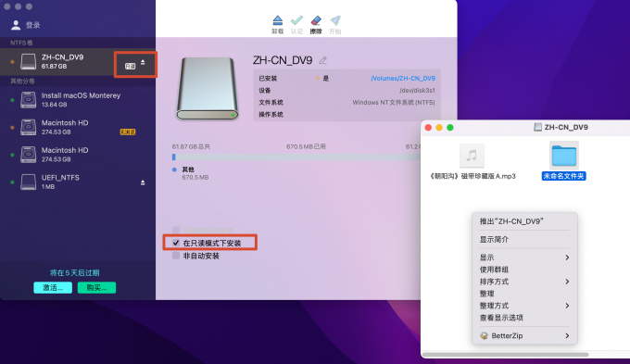Click the Verify (认证) checkmark icon
This screenshot has width=630, height=364.
click(x=296, y=20)
